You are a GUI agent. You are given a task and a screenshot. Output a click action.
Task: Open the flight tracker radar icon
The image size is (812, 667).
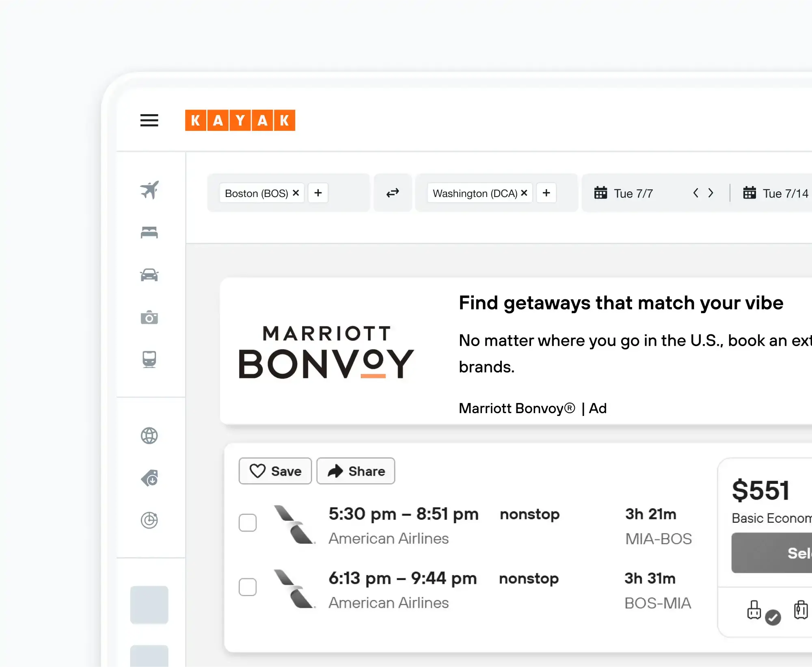(149, 520)
